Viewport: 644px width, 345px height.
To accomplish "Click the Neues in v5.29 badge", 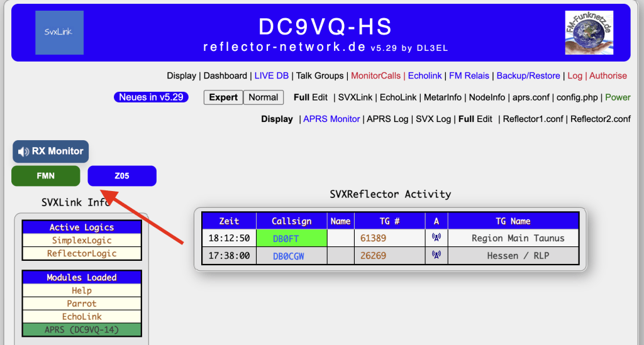I will [151, 97].
